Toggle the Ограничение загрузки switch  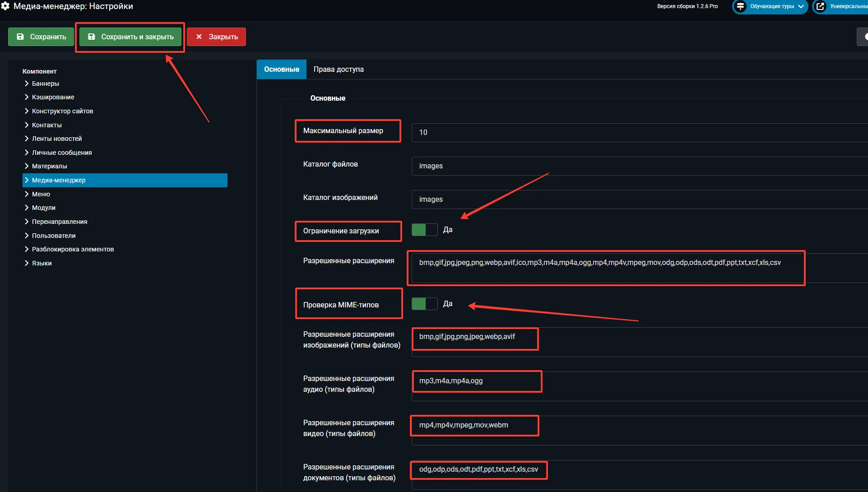pos(424,230)
